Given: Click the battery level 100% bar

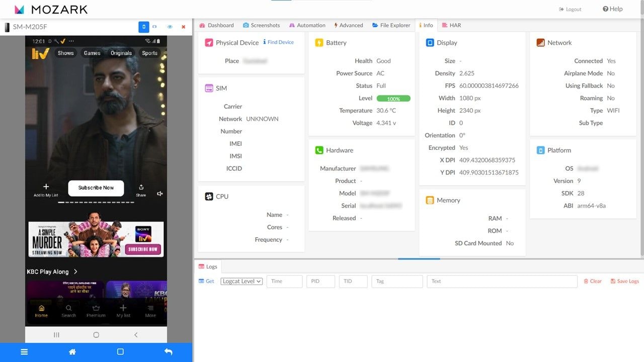Looking at the screenshot, I should [393, 99].
